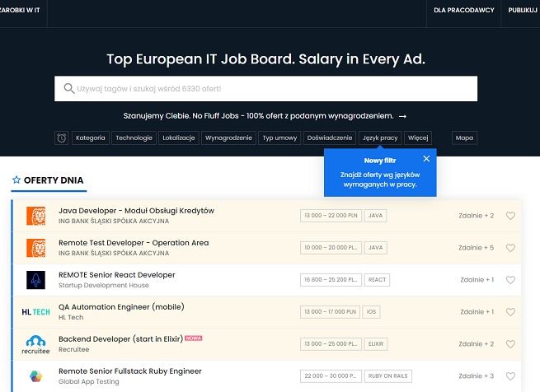This screenshot has height=392, width=540.
Task: Favorite the QA Automation Engineer offer
Action: (x=510, y=312)
